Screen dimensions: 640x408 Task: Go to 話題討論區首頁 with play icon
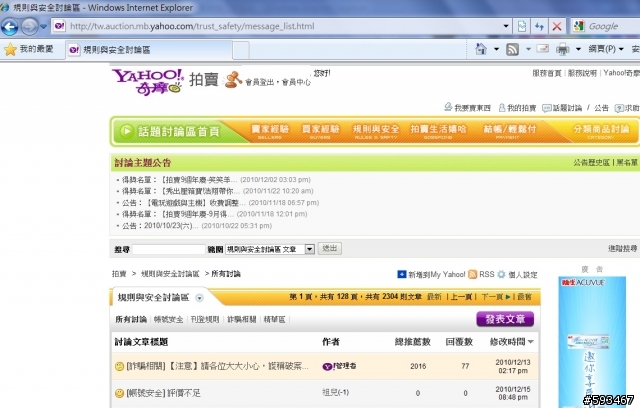[171, 131]
